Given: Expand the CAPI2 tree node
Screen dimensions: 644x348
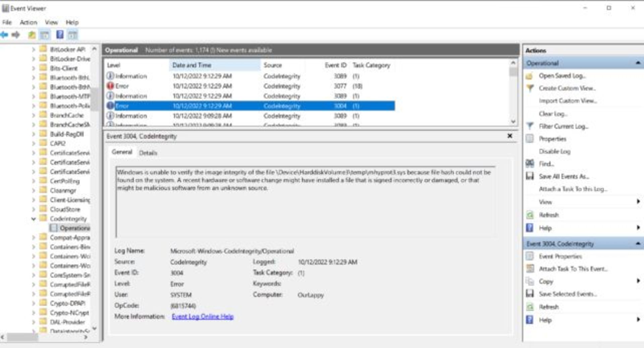Looking at the screenshot, I should (34, 143).
